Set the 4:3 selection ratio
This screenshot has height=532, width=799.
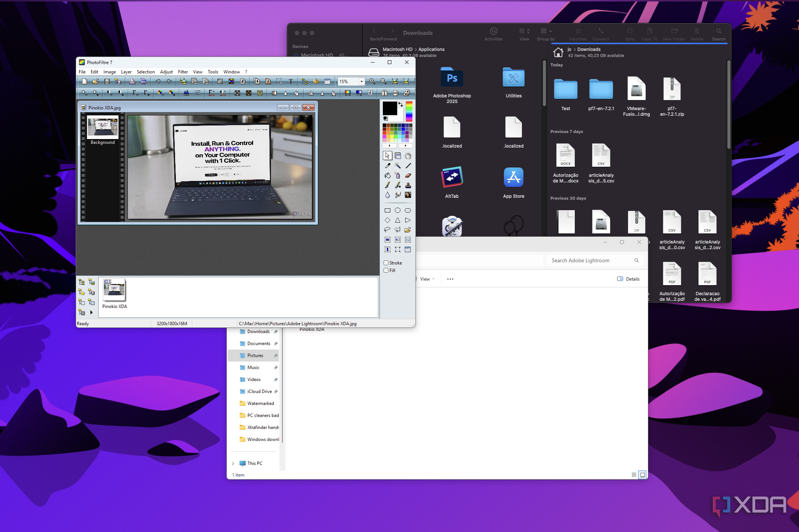click(397, 239)
